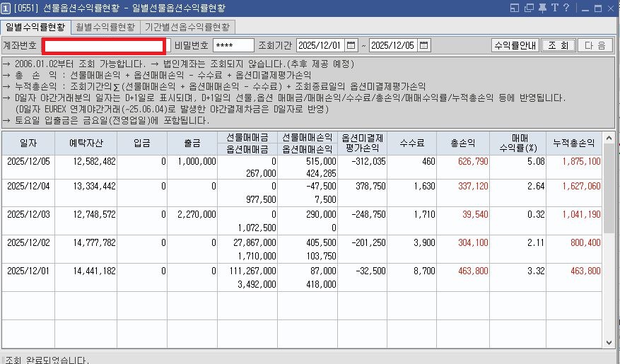
Task: Open calendar picker for start date 2025/12/01
Action: point(351,45)
